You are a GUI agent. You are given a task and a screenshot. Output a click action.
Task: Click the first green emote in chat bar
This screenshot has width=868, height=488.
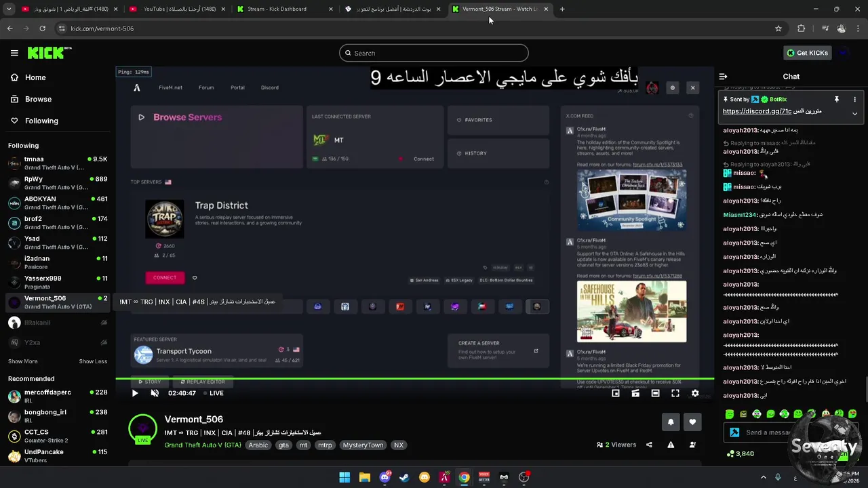730,414
